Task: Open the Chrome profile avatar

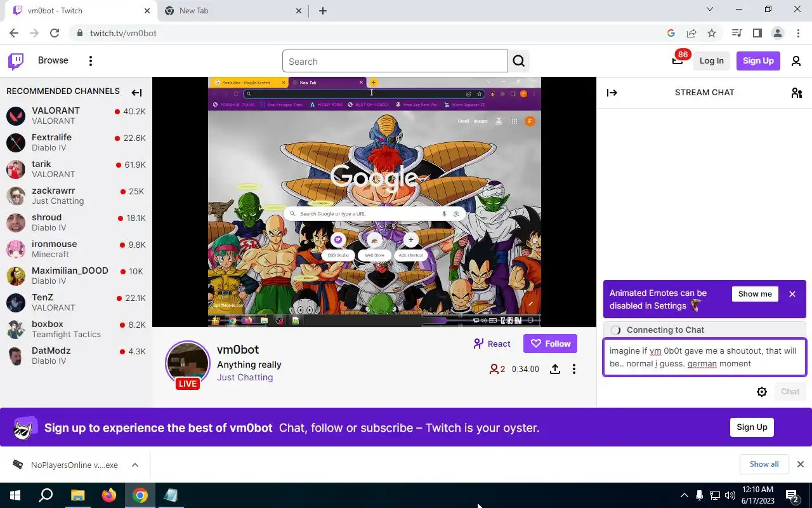Action: (777, 33)
